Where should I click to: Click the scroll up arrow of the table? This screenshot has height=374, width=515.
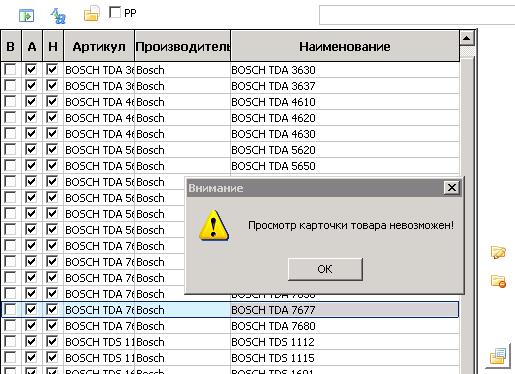[467, 38]
